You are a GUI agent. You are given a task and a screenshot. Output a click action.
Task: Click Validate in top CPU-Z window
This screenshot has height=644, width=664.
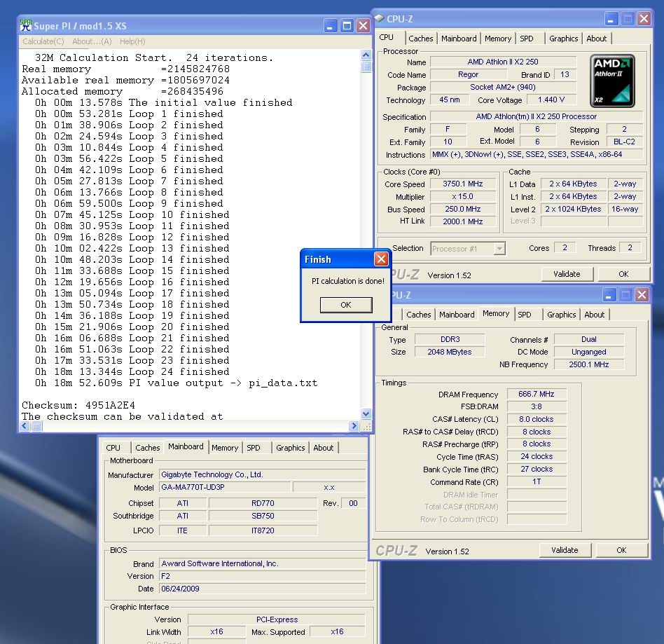tap(567, 274)
